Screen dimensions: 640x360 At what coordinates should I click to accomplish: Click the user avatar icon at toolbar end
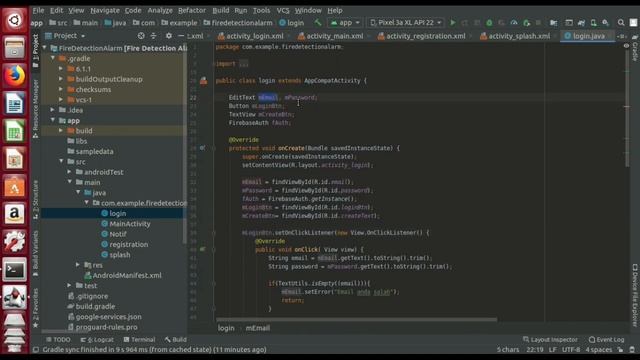(633, 23)
